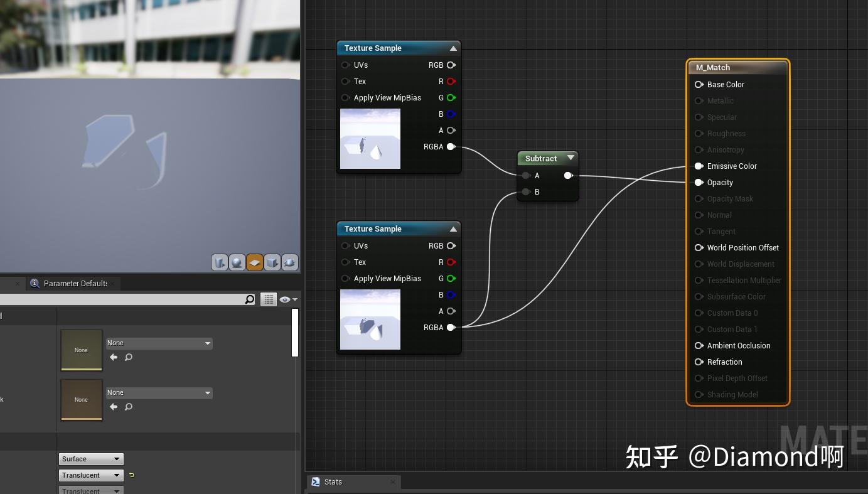This screenshot has width=868, height=494.
Task: Open the Subtract node operation dropdown
Action: pyautogui.click(x=571, y=158)
